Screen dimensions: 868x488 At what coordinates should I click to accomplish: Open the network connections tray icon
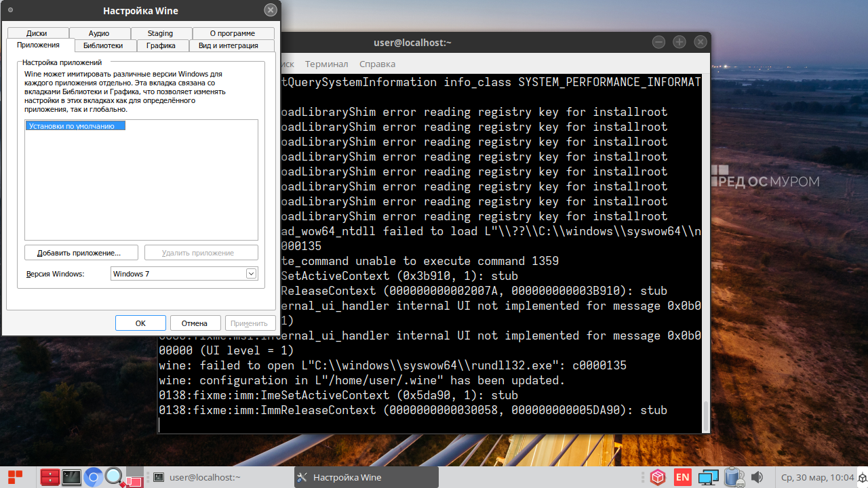coord(709,477)
